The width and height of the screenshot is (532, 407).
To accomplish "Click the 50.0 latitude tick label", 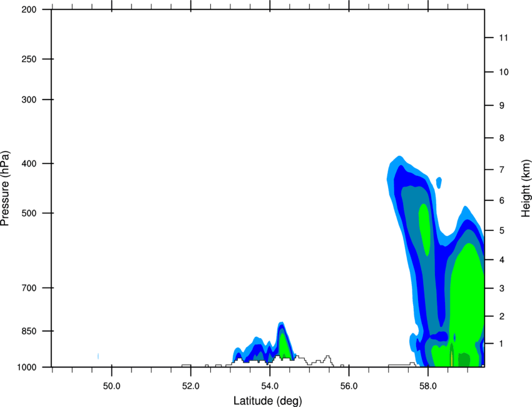I will (x=111, y=386).
